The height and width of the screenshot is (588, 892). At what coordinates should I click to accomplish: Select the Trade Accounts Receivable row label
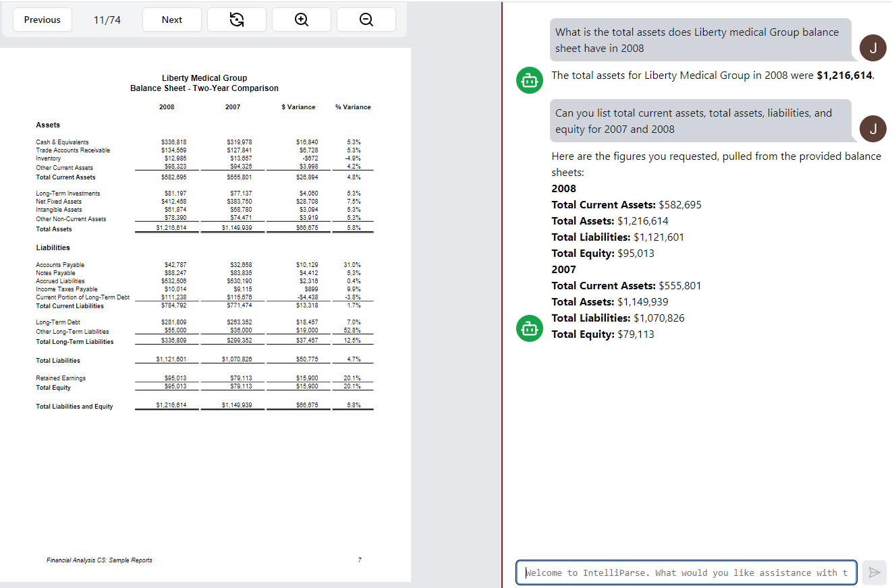pyautogui.click(x=73, y=150)
